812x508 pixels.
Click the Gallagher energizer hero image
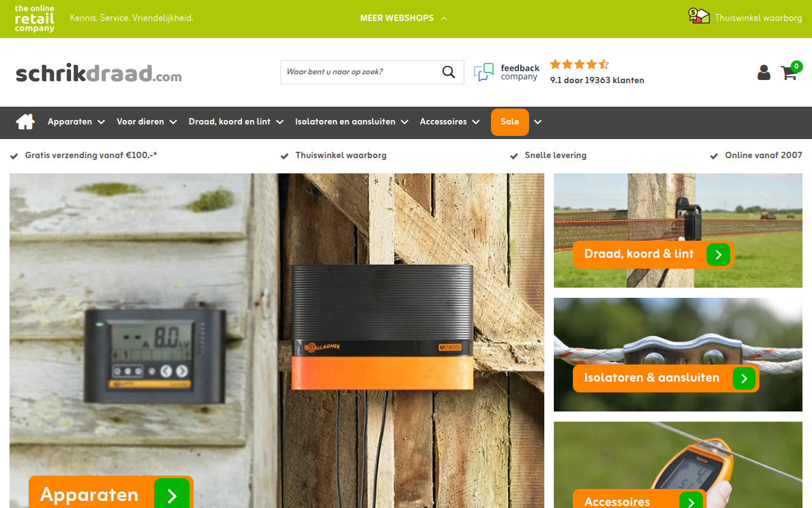(x=277, y=340)
